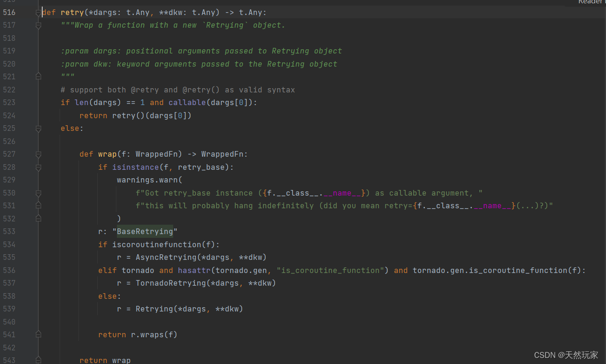Click the fold marker on line 531
The width and height of the screenshot is (606, 364).
pos(38,206)
